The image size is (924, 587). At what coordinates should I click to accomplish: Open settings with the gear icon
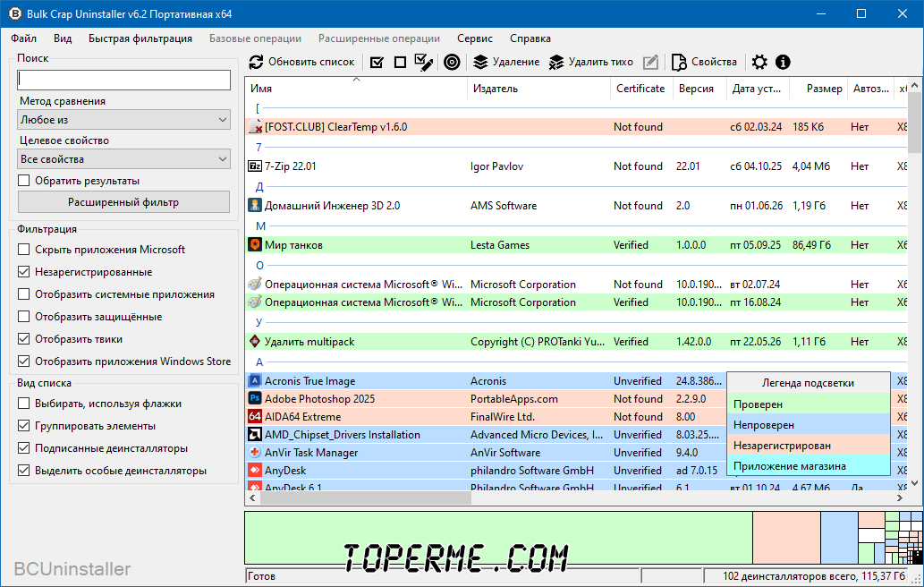[x=759, y=62]
